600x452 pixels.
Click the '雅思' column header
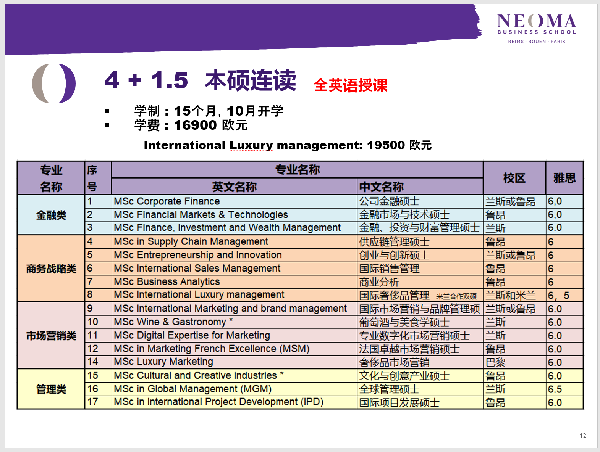pyautogui.click(x=564, y=178)
